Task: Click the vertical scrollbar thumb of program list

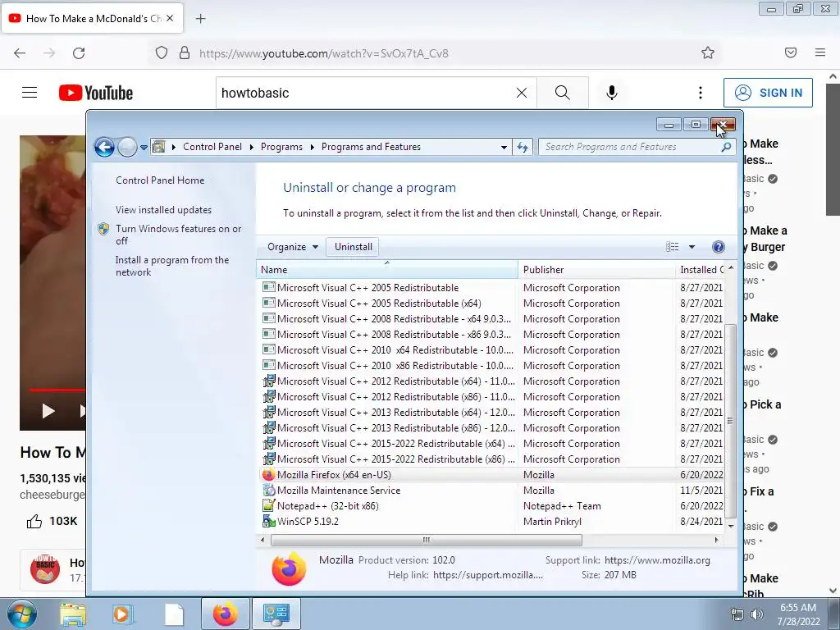Action: click(731, 421)
